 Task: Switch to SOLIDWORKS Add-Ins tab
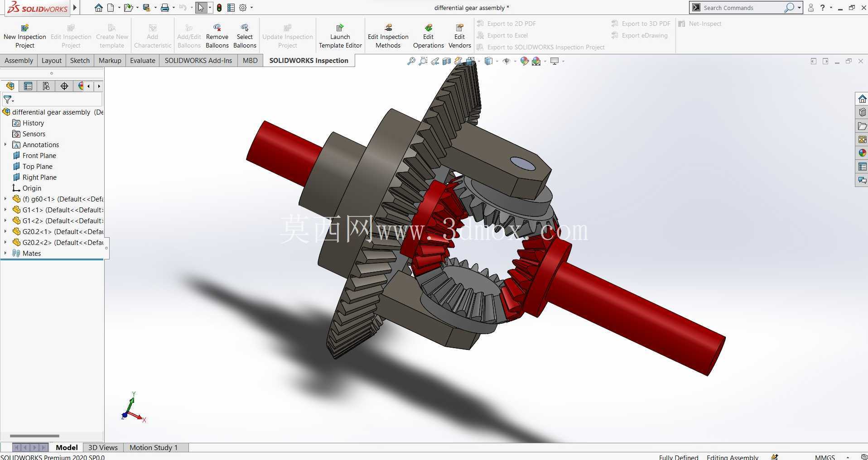(x=198, y=61)
